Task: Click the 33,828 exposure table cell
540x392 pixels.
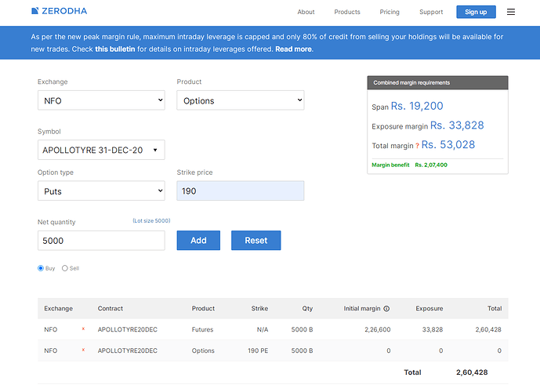Action: click(433, 329)
